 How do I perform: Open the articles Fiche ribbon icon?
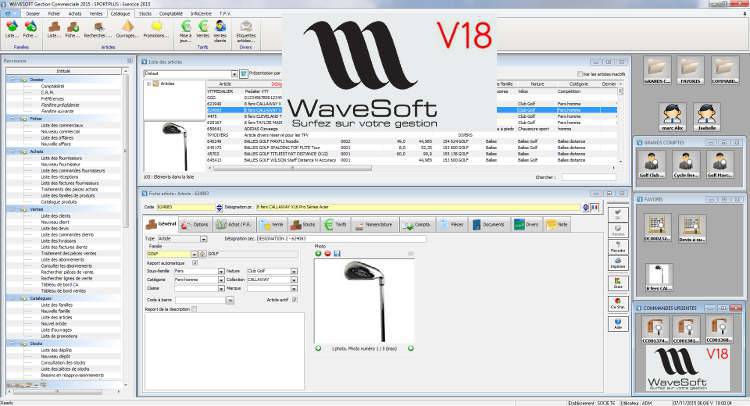tap(73, 29)
